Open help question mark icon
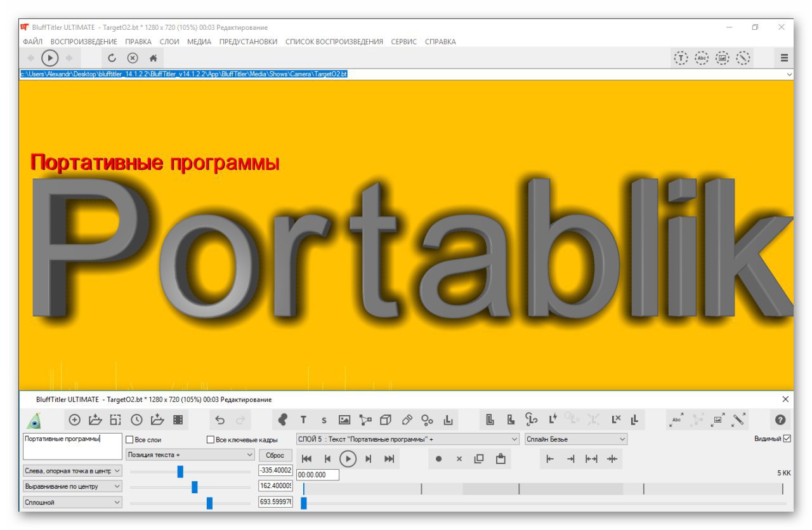Viewport: 812px width, 530px height. pos(780,420)
